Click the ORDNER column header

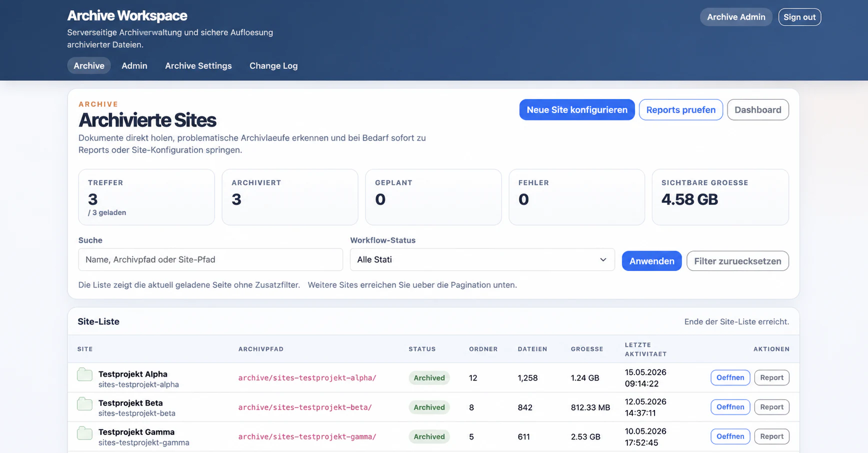coord(483,349)
